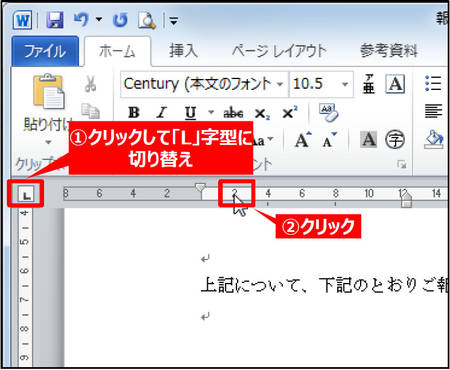Open the underline style dropdown arrow
Screen dimensions: 450x370
tap(211, 112)
